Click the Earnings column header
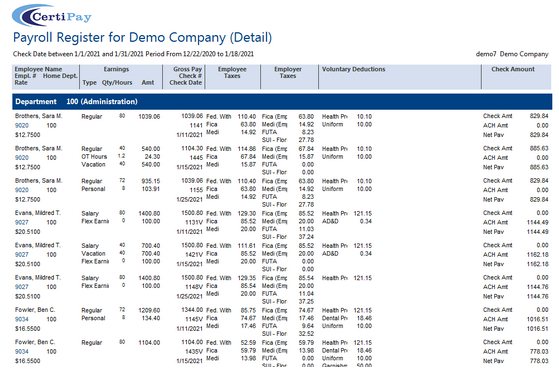Screen dimensions: 559x371 [x=116, y=69]
